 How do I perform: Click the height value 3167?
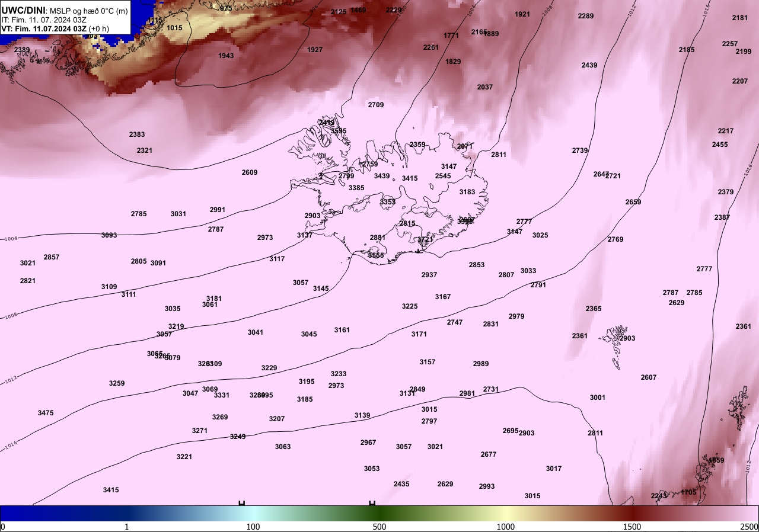pyautogui.click(x=443, y=297)
